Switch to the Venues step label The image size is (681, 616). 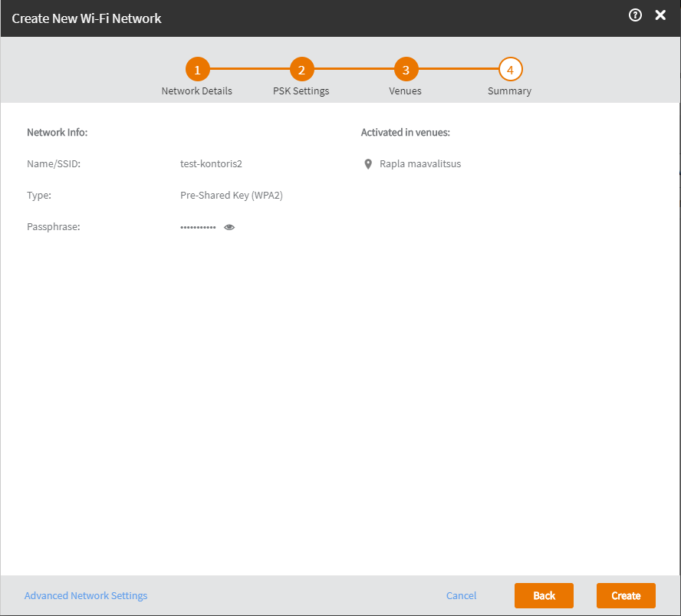[x=405, y=91]
